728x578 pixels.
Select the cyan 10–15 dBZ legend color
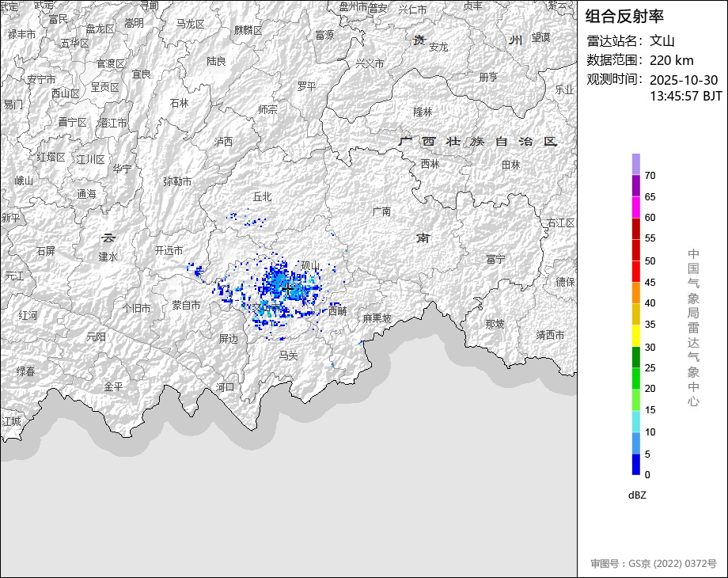635,421
